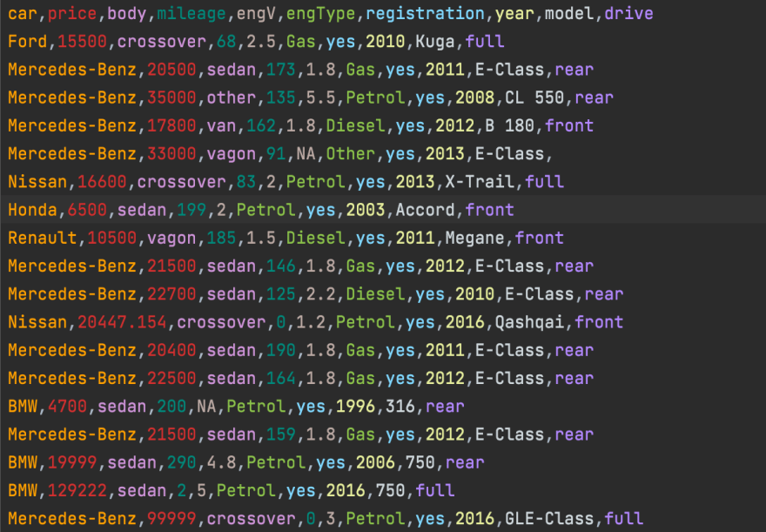This screenshot has height=532, width=766.
Task: Click price '20447.154'
Action: click(x=122, y=322)
